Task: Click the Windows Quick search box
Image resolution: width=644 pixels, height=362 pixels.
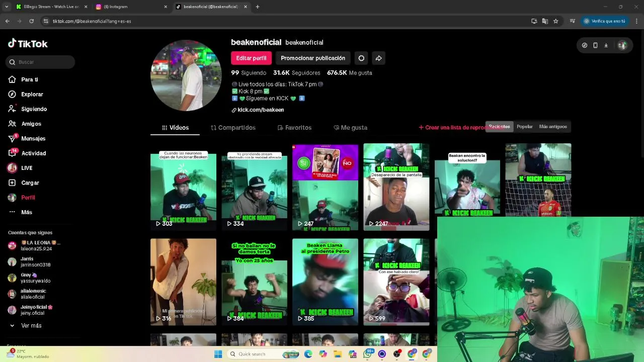Action: pos(263,354)
